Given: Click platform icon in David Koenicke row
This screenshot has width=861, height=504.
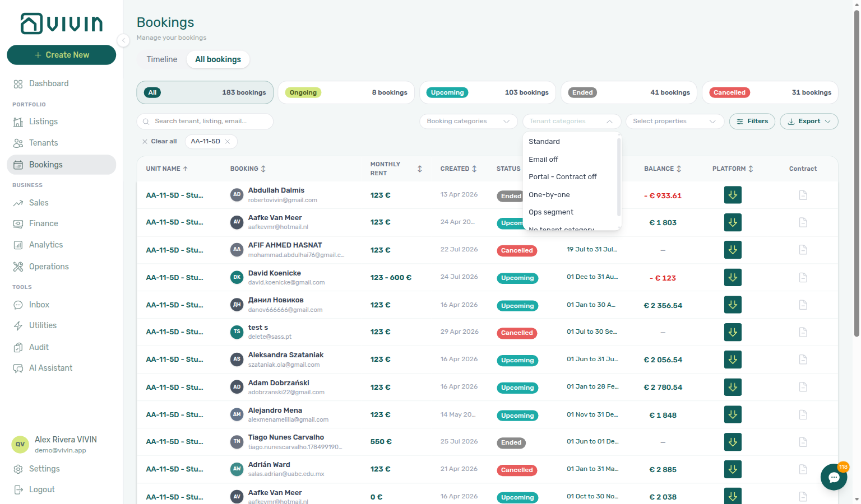Looking at the screenshot, I should click(733, 277).
